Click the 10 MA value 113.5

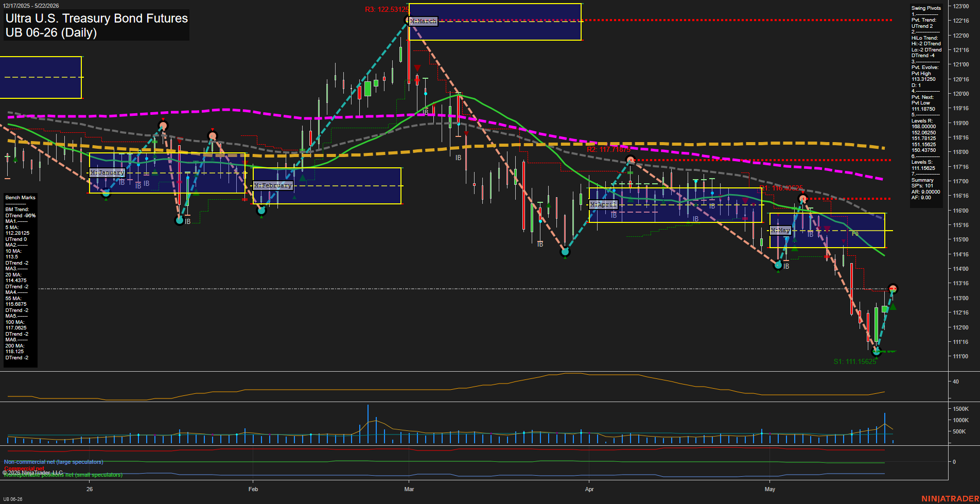[12, 257]
